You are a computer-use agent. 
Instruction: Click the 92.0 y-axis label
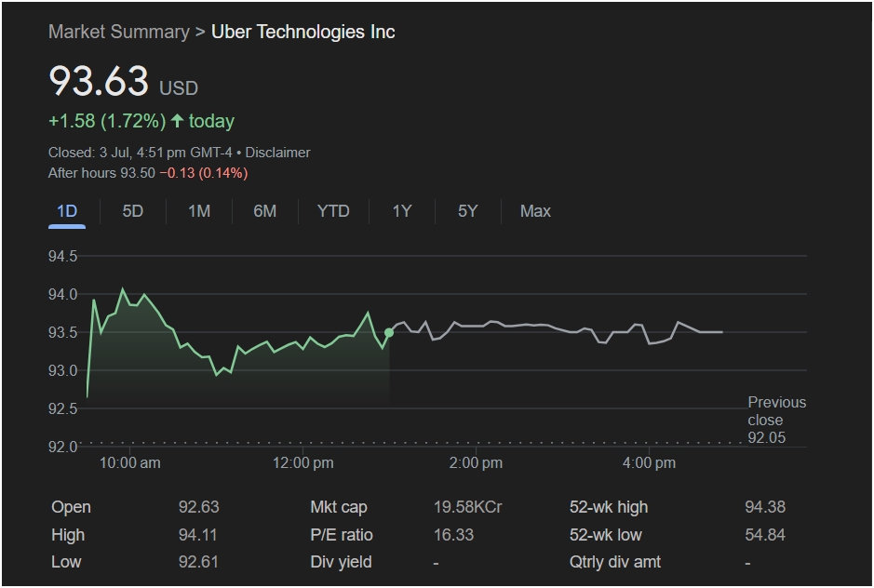(x=63, y=447)
